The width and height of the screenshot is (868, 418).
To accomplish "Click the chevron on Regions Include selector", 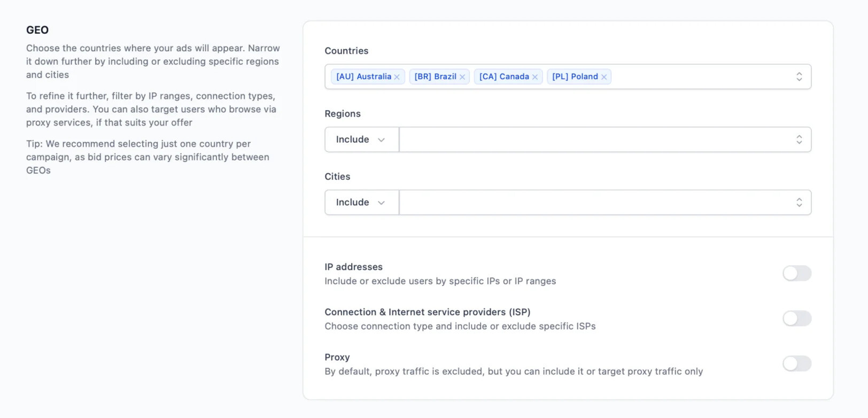I will 381,140.
